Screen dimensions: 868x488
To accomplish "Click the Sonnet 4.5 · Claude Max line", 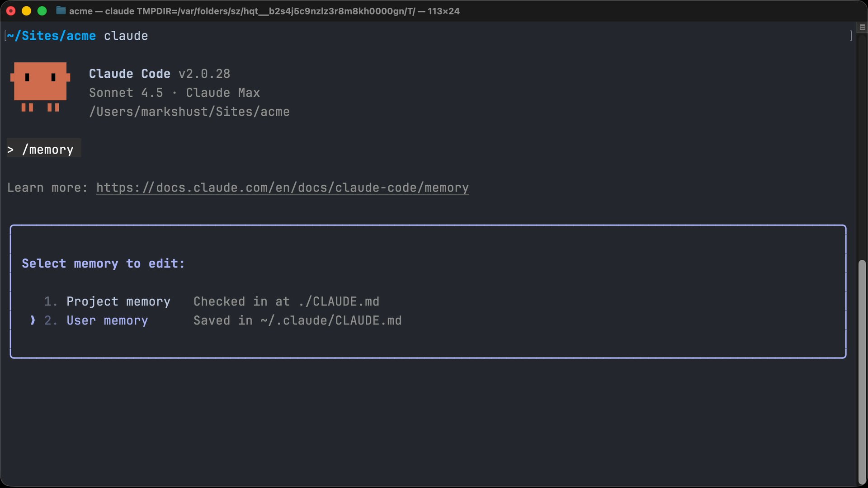I will (174, 93).
